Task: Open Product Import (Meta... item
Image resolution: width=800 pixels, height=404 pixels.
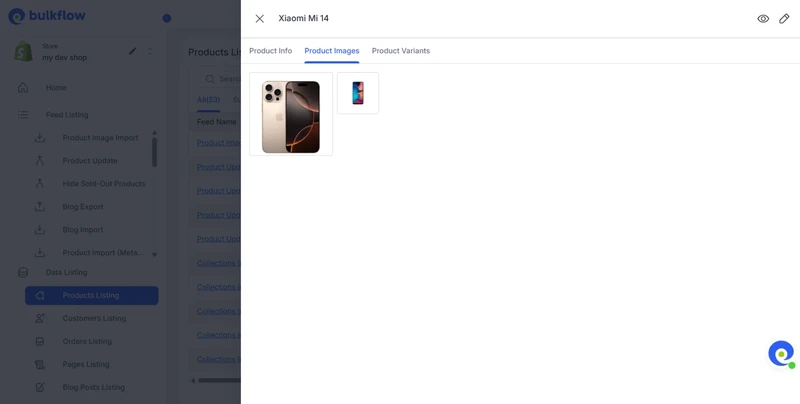Action: click(x=103, y=252)
